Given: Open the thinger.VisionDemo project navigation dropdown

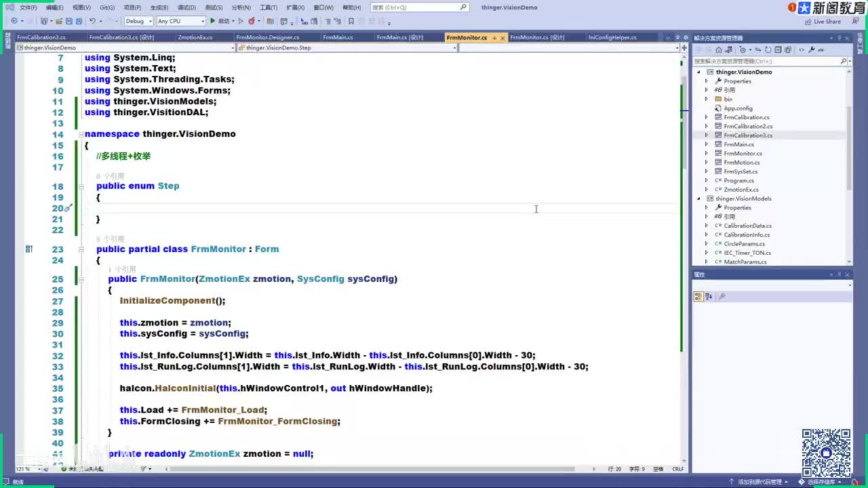Looking at the screenshot, I should [125, 47].
